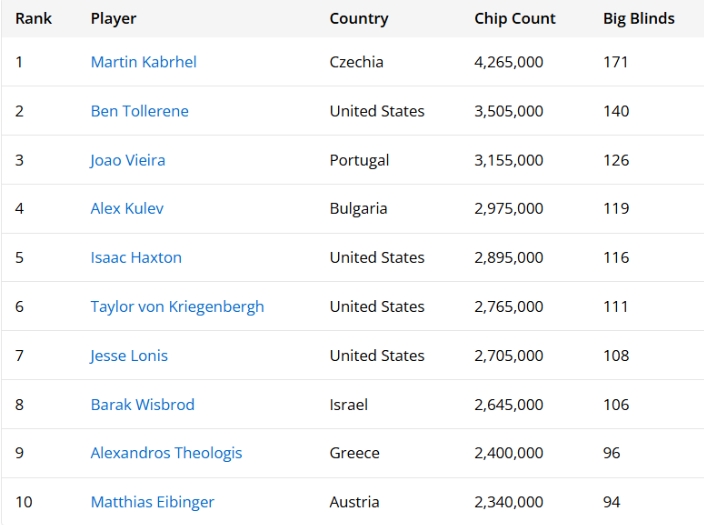The height and width of the screenshot is (525, 704).
Task: Click the Chip Count column header
Action: (x=515, y=18)
